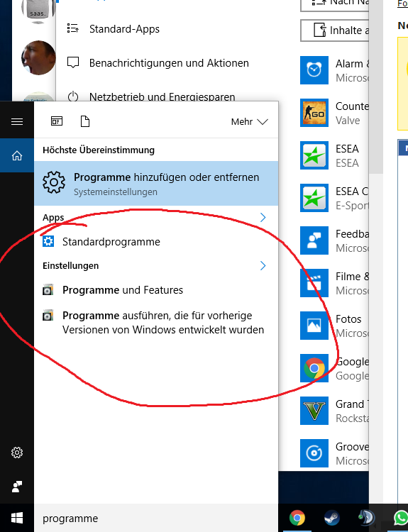Screen dimensions: 408x532
Task: Select the Groove Music app icon
Action: point(314,453)
